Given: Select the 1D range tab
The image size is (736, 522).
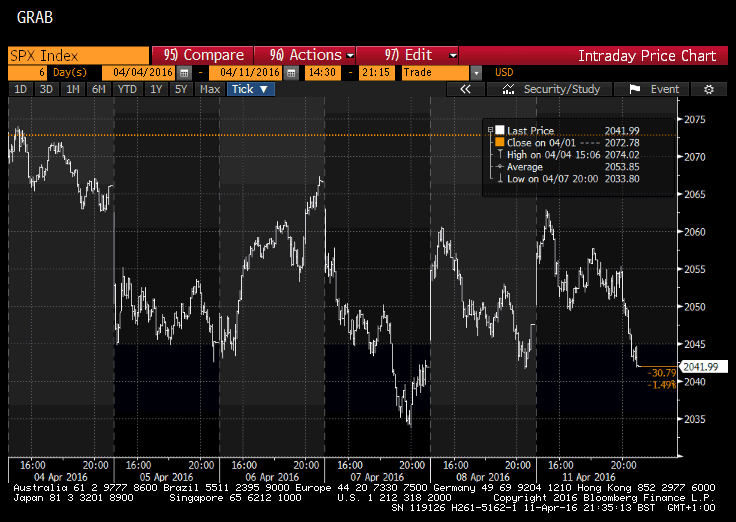Looking at the screenshot, I should click(x=20, y=89).
